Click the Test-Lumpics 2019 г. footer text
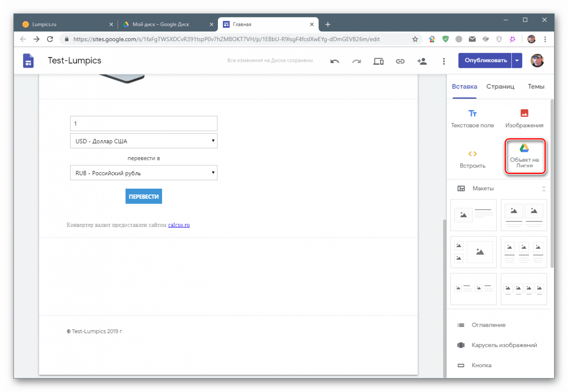Viewport: 568px width, 392px height. tap(95, 331)
